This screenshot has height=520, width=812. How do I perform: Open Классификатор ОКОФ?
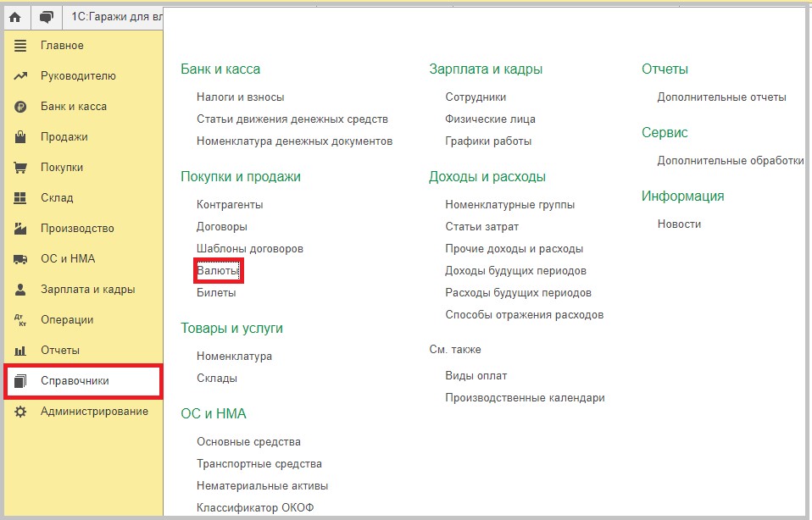[255, 508]
